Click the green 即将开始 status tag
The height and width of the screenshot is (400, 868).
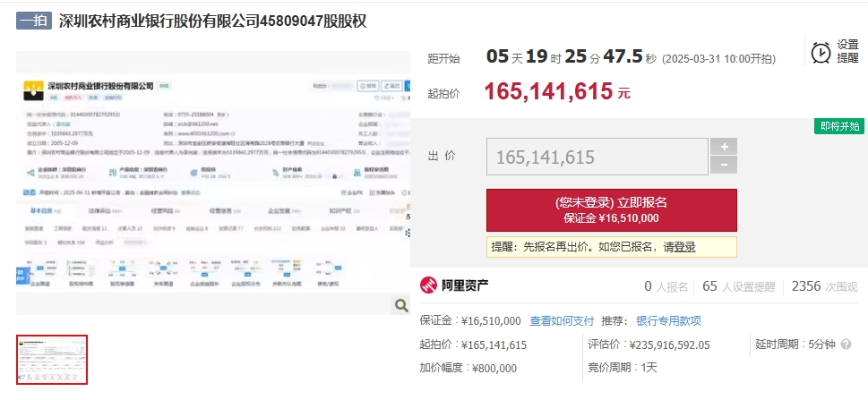(839, 127)
